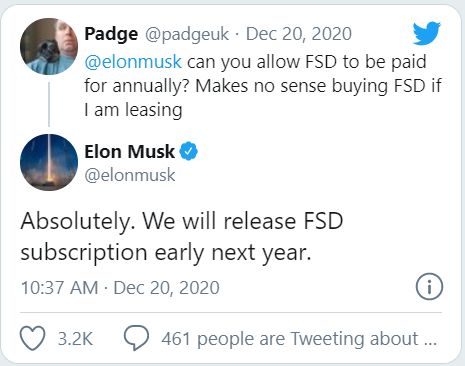Click the second line 'subscription early next year'

(x=166, y=253)
